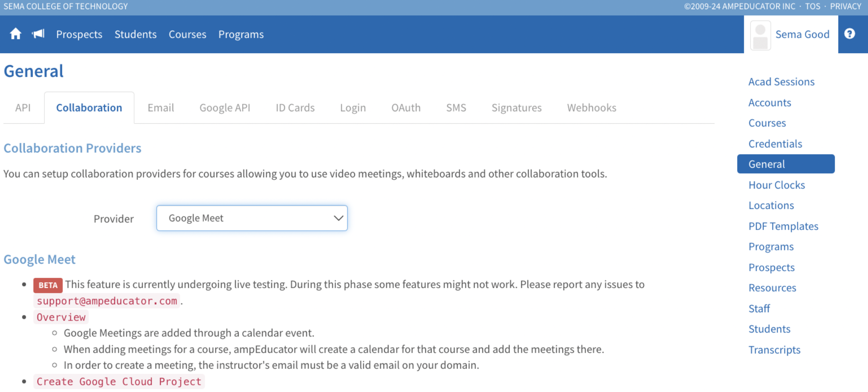This screenshot has height=392, width=868.
Task: Click the home icon in navbar
Action: coord(15,34)
